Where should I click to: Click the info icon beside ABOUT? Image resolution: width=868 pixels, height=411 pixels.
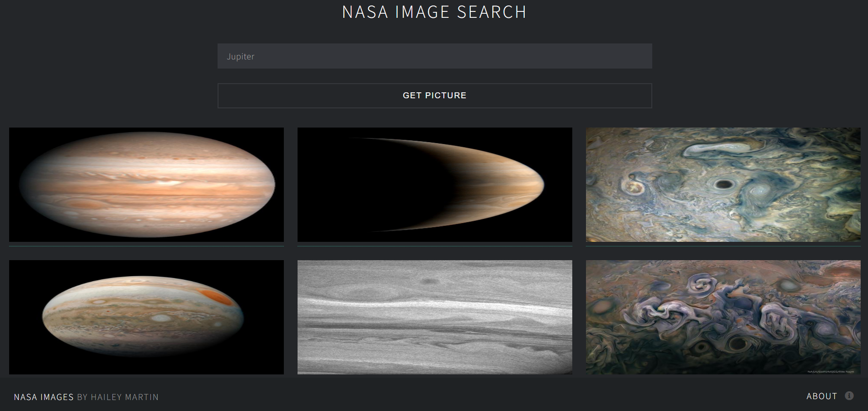tap(849, 396)
